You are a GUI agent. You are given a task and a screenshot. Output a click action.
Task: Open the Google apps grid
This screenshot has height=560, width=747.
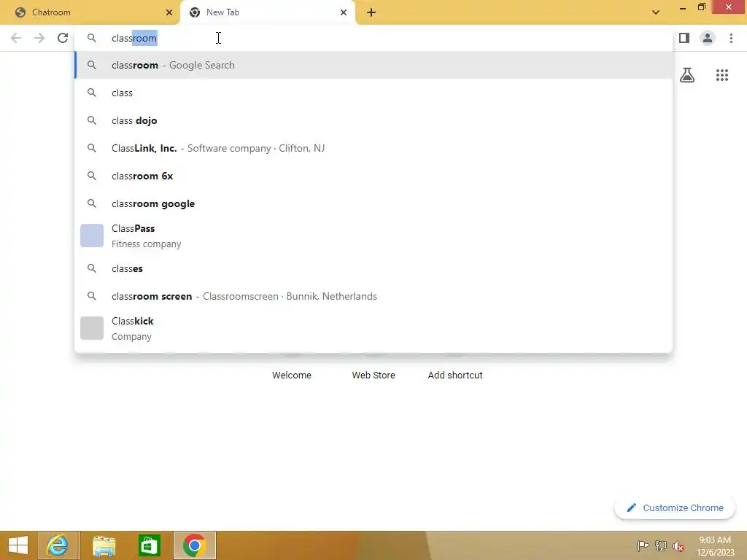point(722,75)
